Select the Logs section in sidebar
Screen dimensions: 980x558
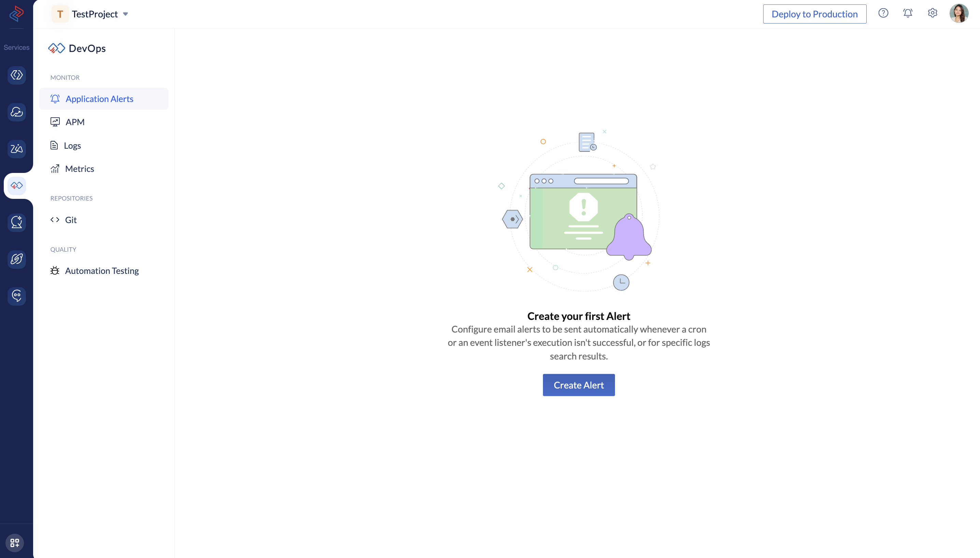pos(73,145)
